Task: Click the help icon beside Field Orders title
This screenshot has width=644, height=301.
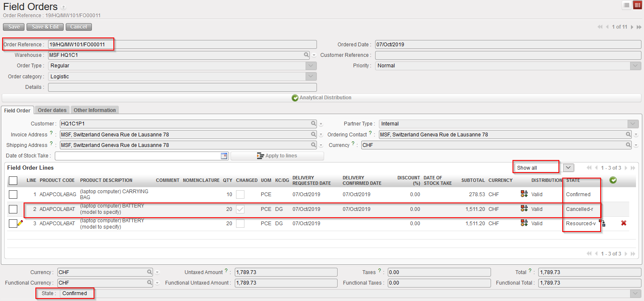Action: (63, 8)
